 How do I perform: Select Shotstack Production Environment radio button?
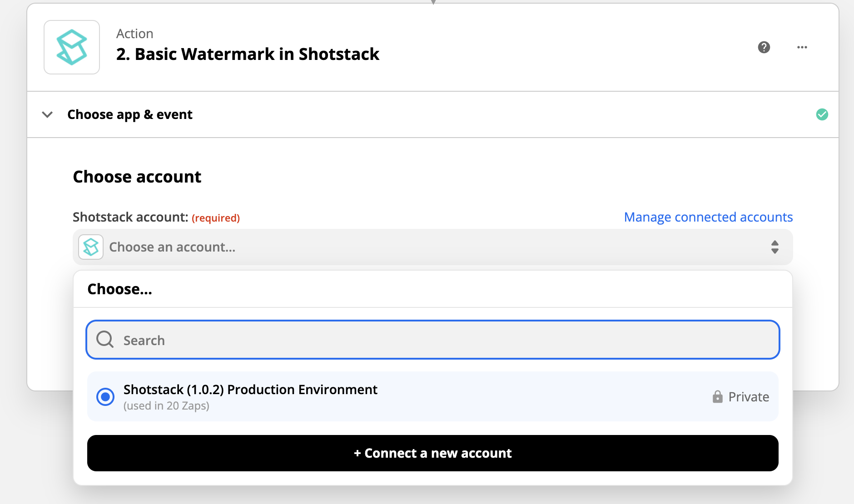(105, 397)
